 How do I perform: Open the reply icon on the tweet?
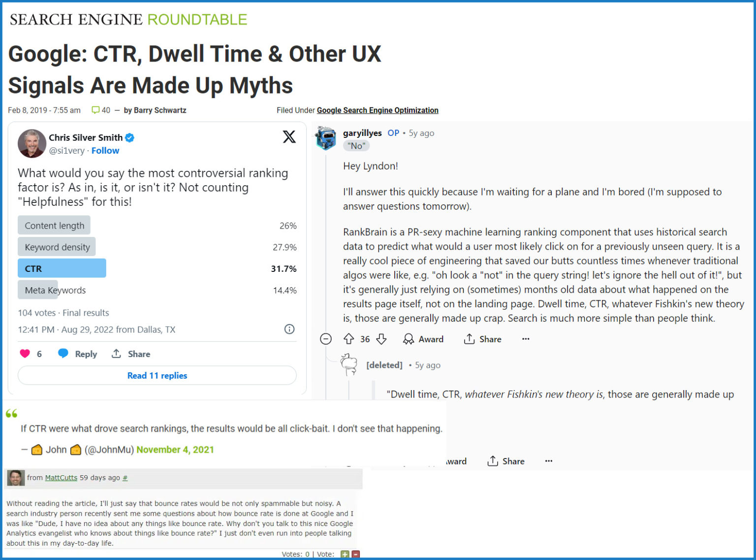tap(64, 354)
